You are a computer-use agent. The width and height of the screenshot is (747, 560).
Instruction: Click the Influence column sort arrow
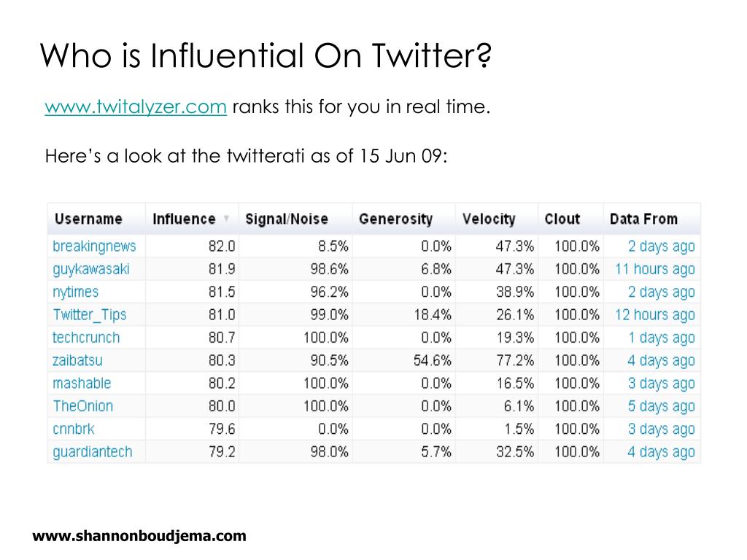[x=226, y=219]
